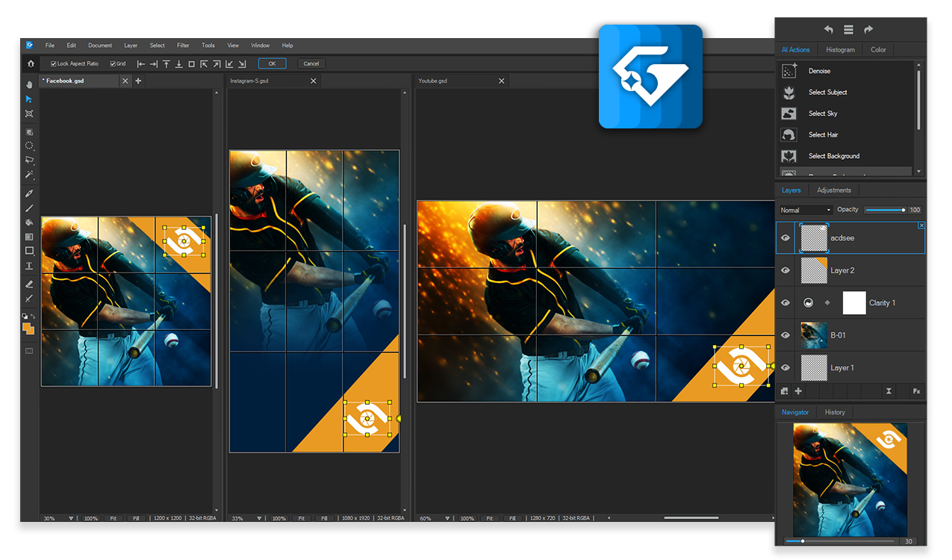Switch to the Adjustments tab
This screenshot has width=952, height=560.
834,190
